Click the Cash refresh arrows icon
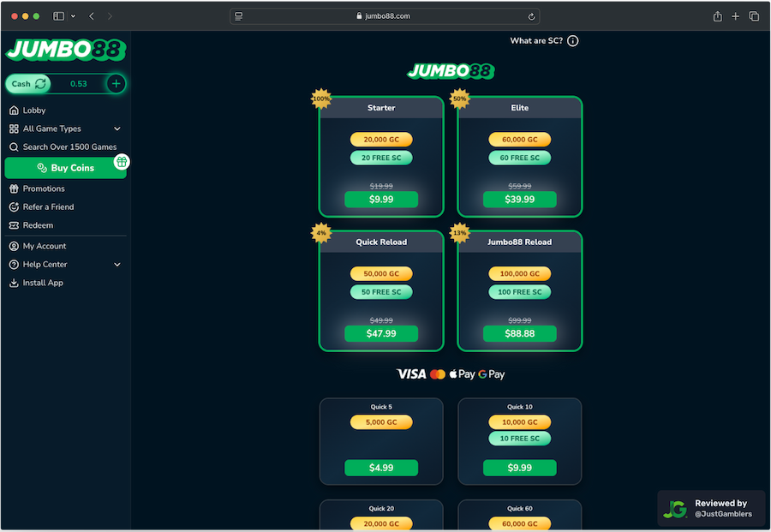This screenshot has width=771, height=532. [x=40, y=84]
